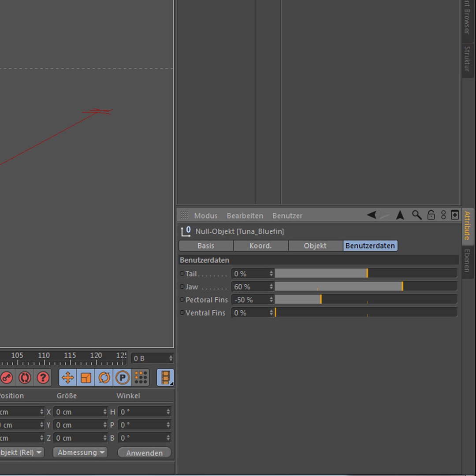Click the Tail slider bar
The image size is (476, 476).
(x=366, y=274)
